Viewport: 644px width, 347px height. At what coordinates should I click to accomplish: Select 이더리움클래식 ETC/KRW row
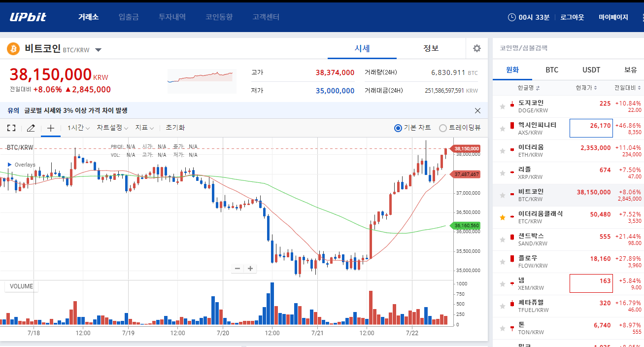(x=568, y=217)
